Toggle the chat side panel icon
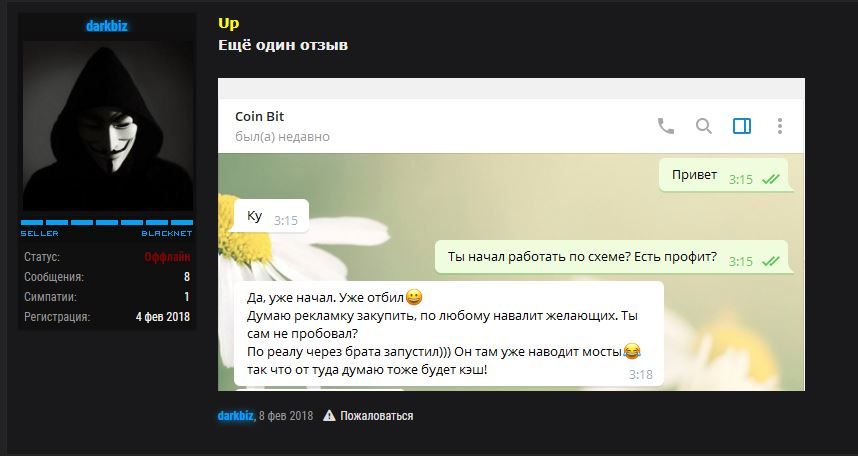 coord(742,126)
